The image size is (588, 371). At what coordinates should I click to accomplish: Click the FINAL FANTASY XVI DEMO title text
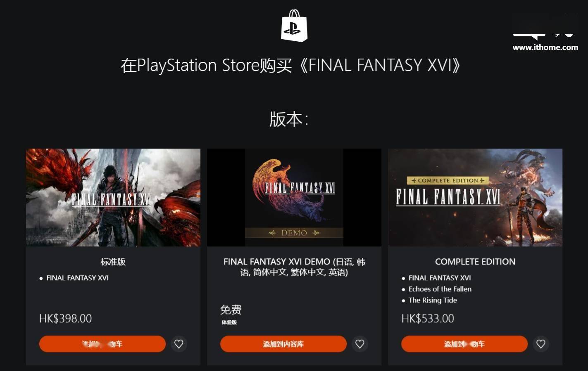point(294,267)
